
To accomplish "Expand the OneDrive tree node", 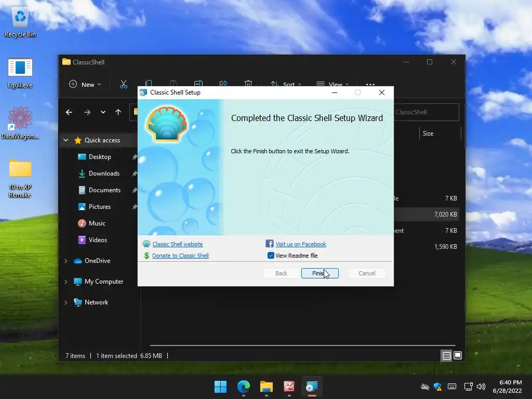I will 66,261.
